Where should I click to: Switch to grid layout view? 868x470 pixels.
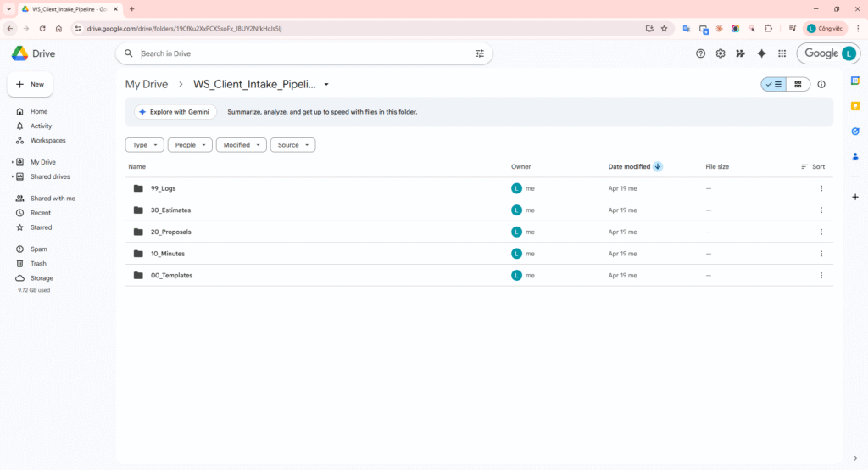tap(798, 84)
